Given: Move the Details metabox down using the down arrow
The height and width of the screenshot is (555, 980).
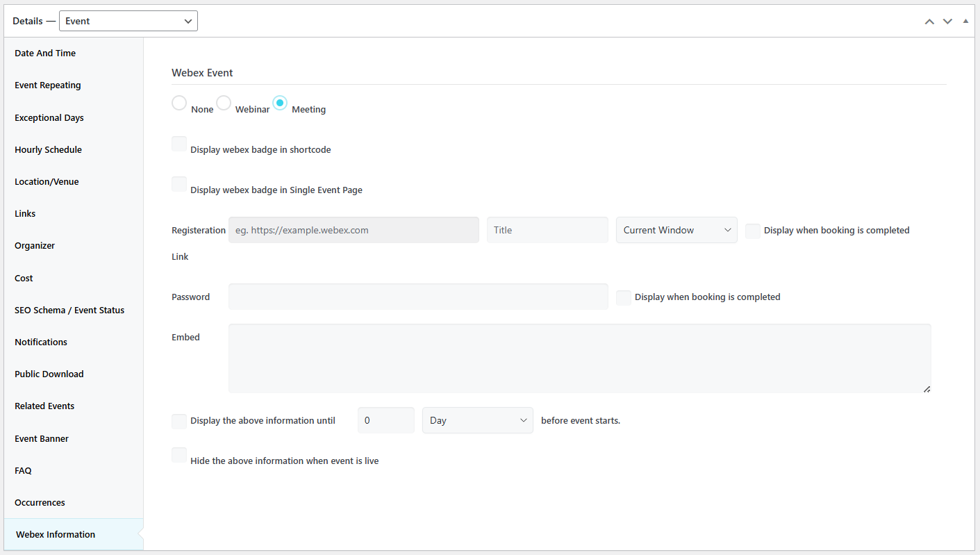Looking at the screenshot, I should pos(947,21).
